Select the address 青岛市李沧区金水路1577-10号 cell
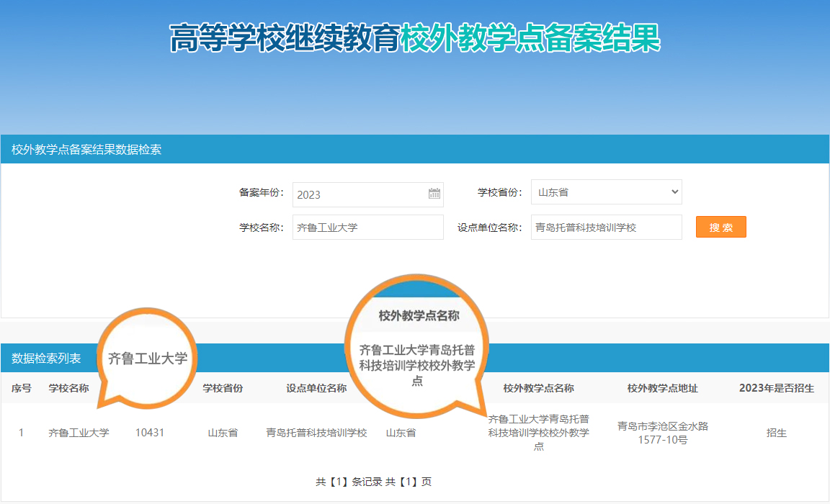The image size is (830, 504). pyautogui.click(x=663, y=433)
